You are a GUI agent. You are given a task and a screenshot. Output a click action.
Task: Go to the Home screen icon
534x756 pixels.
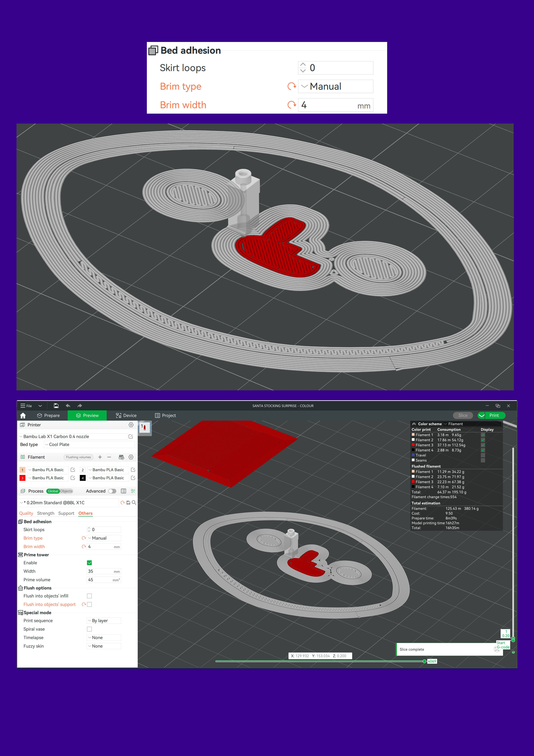[23, 415]
